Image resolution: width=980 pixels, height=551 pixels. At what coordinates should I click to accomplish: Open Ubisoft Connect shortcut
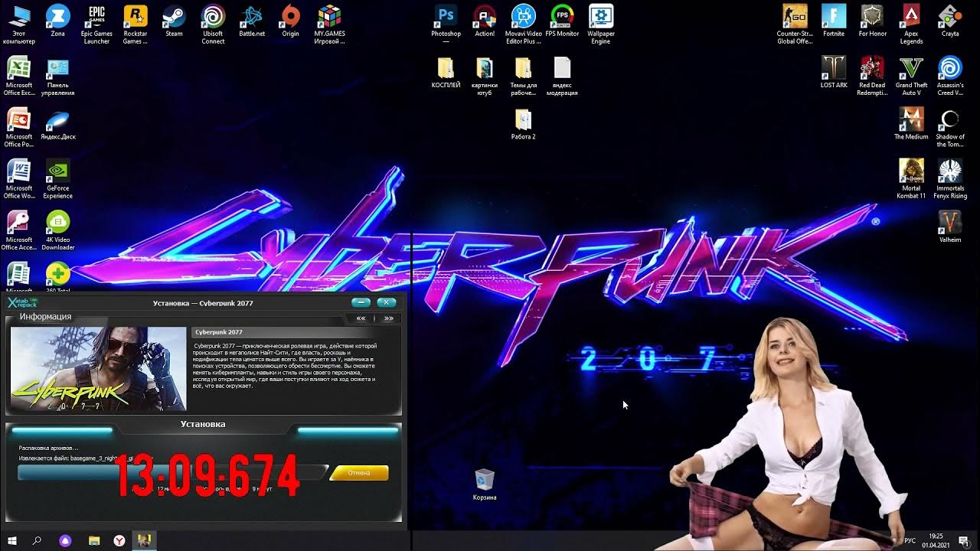(x=213, y=24)
